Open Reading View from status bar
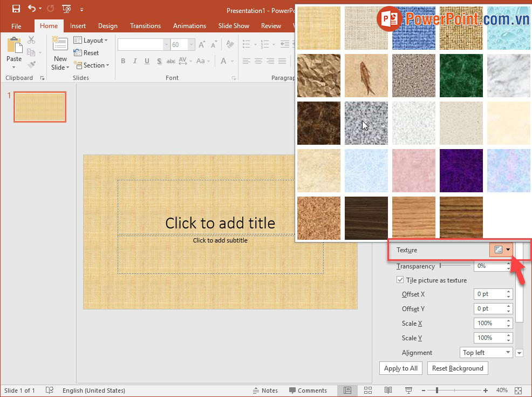The width and height of the screenshot is (532, 397). point(388,391)
